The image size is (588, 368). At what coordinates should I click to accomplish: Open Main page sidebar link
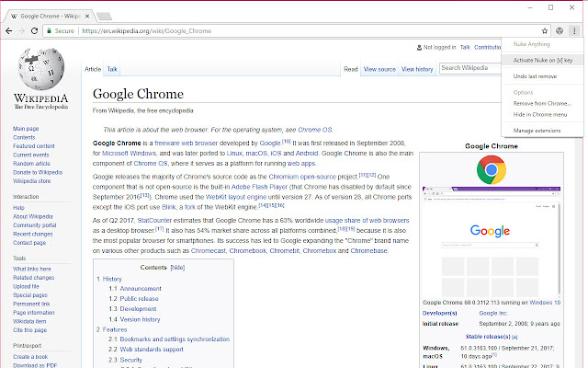(x=26, y=129)
